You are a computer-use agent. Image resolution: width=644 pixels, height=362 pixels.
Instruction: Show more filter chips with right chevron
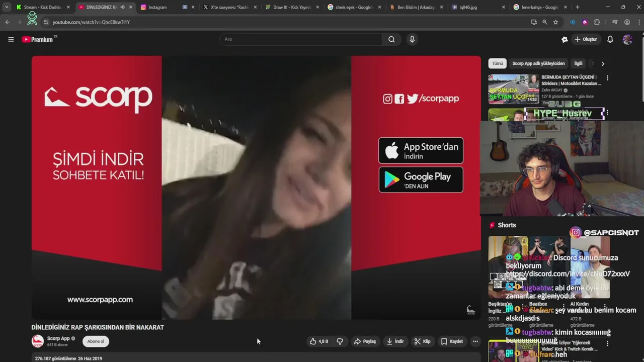(602, 64)
